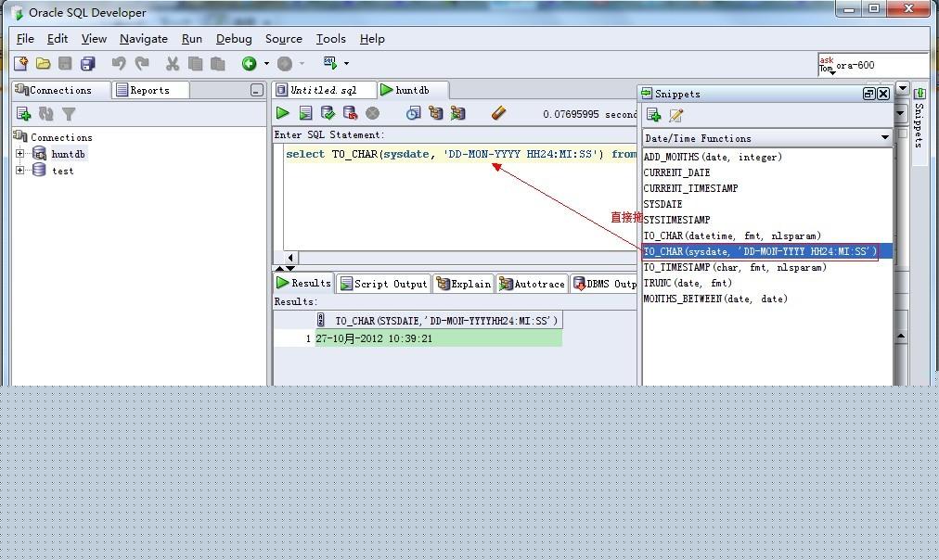Open the back navigation history dropdown
Viewport: 939px width, 560px height.
click(x=266, y=63)
